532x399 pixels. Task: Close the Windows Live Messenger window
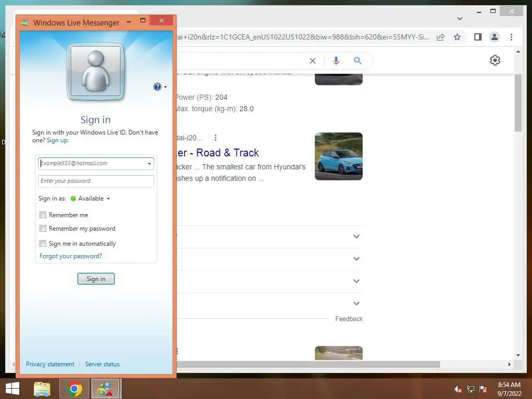point(162,21)
